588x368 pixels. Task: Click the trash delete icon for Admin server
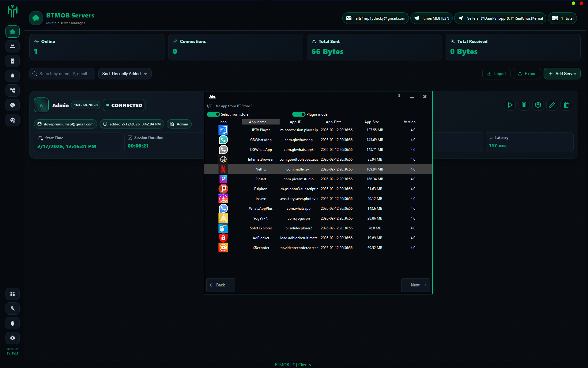[566, 105]
